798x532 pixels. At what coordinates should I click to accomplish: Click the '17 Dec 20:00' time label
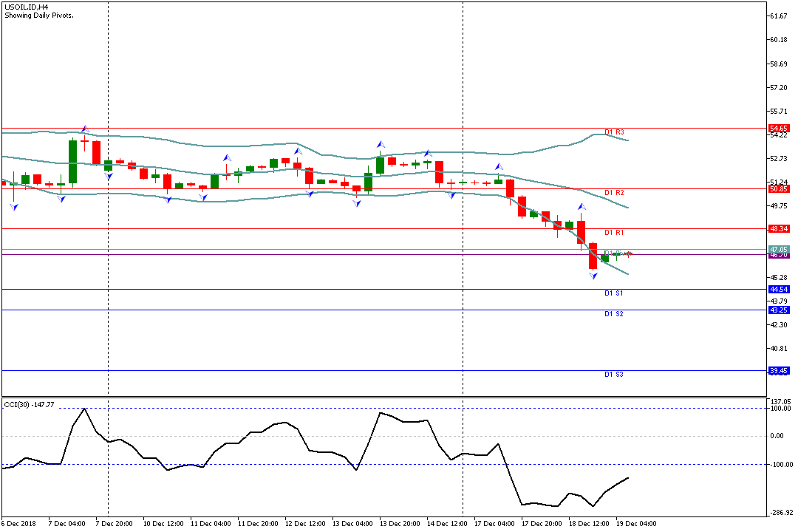pyautogui.click(x=542, y=523)
